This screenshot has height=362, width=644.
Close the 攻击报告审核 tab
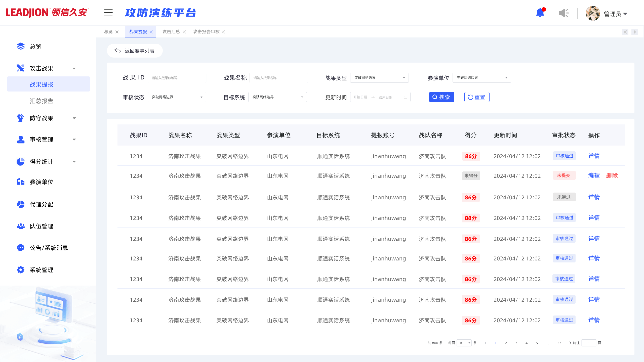tap(223, 32)
